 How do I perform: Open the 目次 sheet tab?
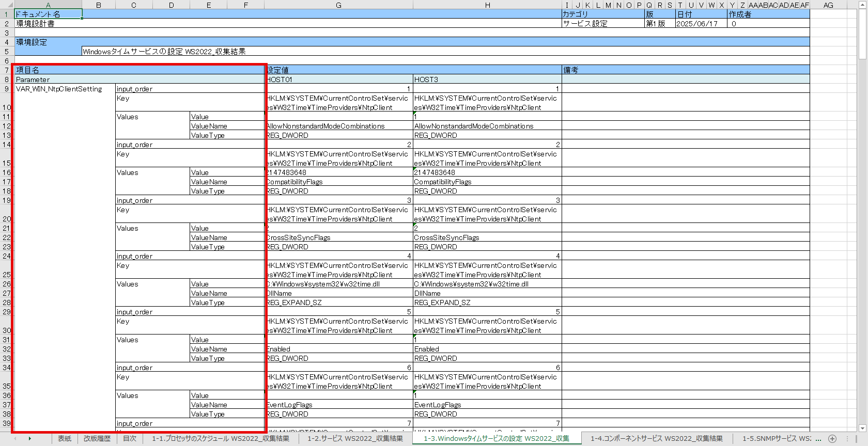130,439
